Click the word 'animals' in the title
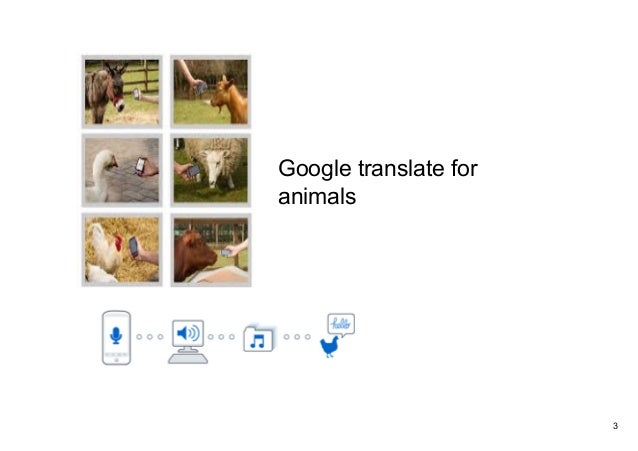 tap(317, 197)
